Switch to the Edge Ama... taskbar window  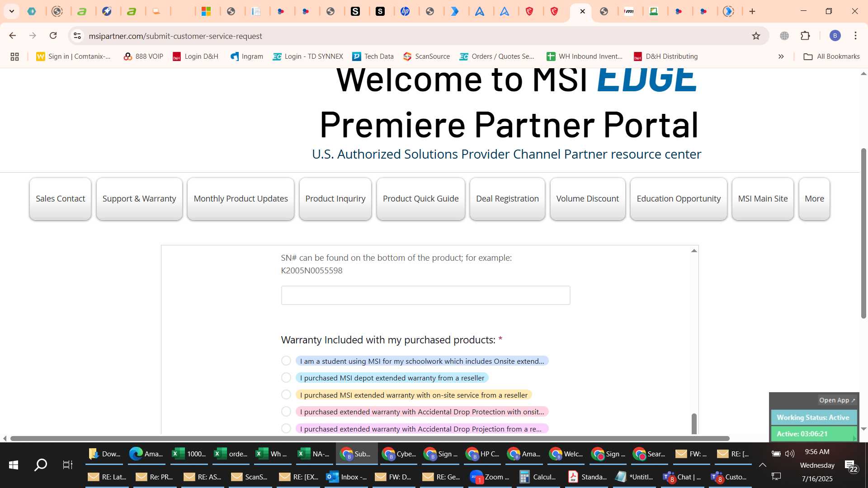click(x=146, y=454)
